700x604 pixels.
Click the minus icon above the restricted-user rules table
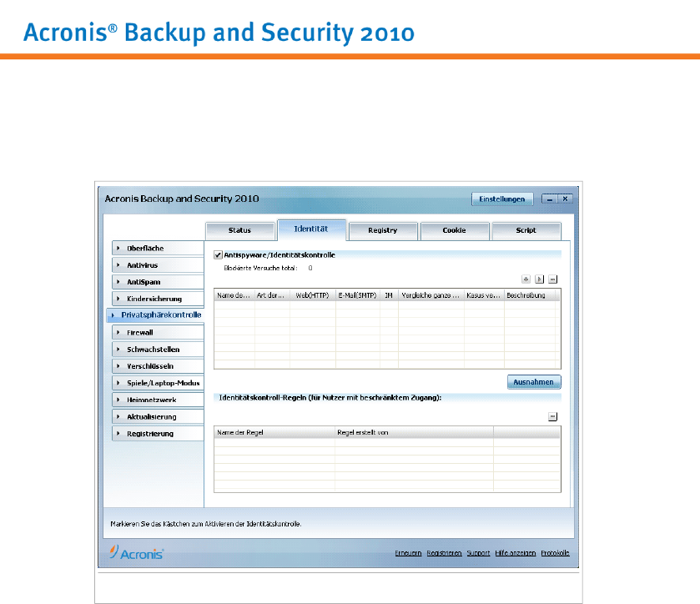(x=552, y=416)
